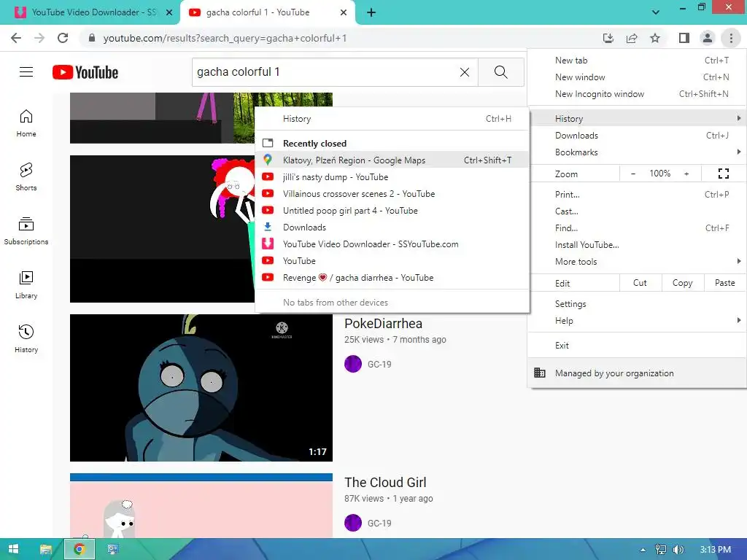Expand the Help submenu
Viewport: 747px width, 560px height.
pyautogui.click(x=638, y=321)
